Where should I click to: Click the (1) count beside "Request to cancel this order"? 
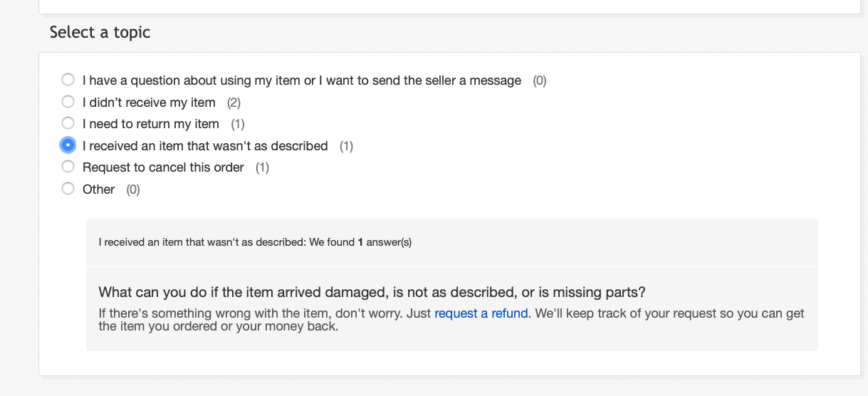coord(263,167)
